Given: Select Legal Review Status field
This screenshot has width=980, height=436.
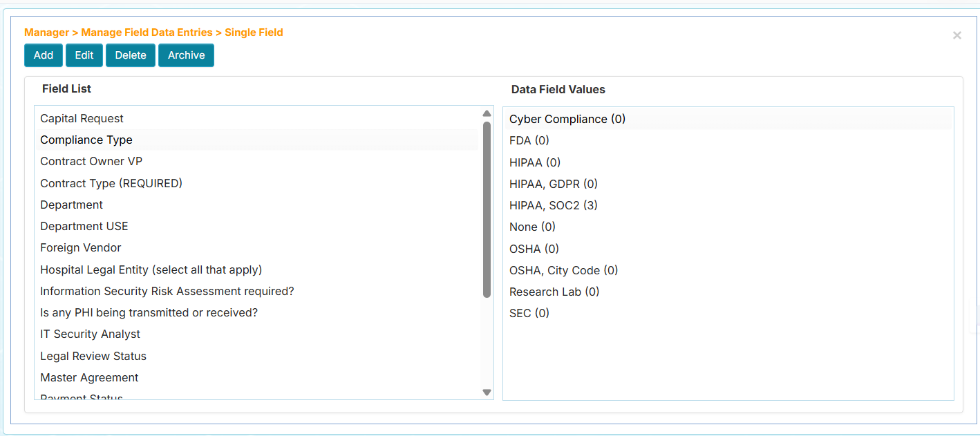Looking at the screenshot, I should (93, 356).
